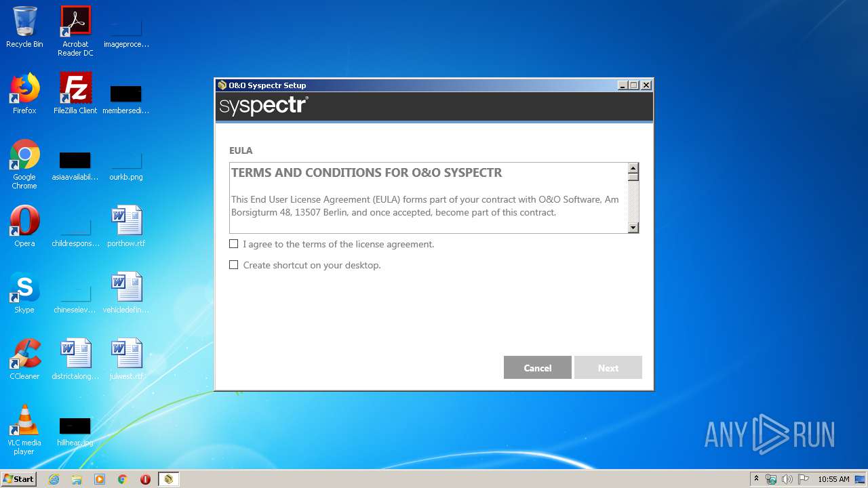Click the syspectr logo banner
868x488 pixels.
click(x=264, y=106)
